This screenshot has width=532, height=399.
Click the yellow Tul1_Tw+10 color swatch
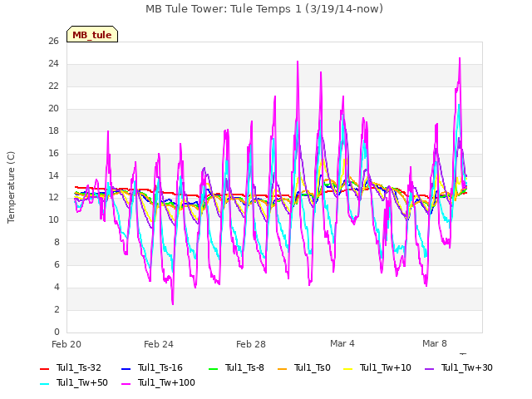tap(348, 368)
